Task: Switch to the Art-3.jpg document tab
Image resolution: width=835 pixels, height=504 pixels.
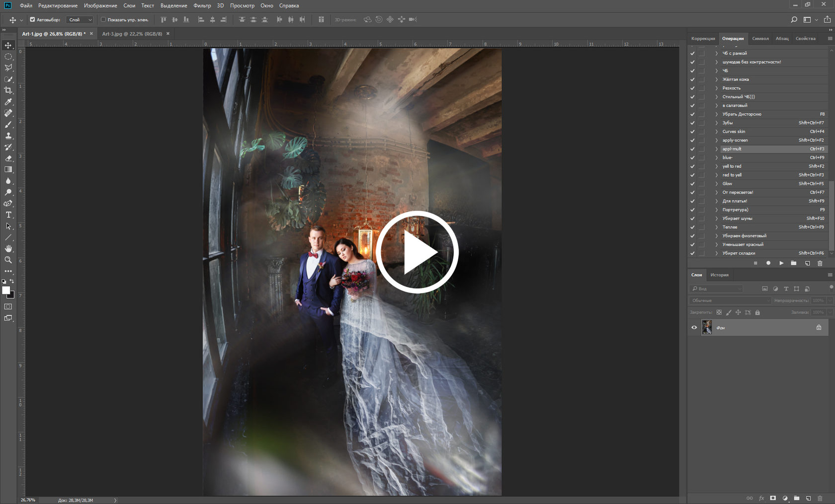Action: point(132,34)
